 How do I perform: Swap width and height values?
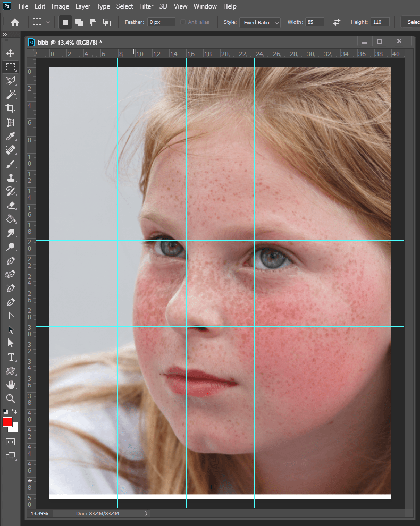pos(337,22)
